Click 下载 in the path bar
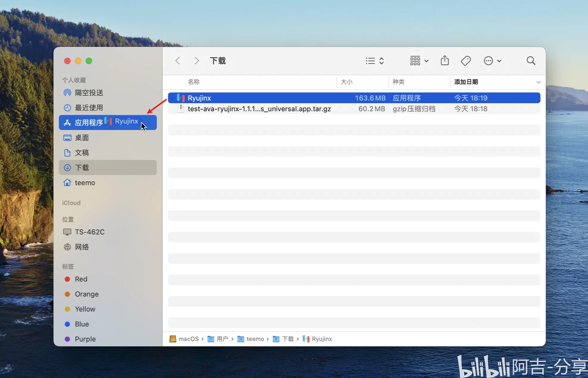The image size is (588, 378). (283, 339)
